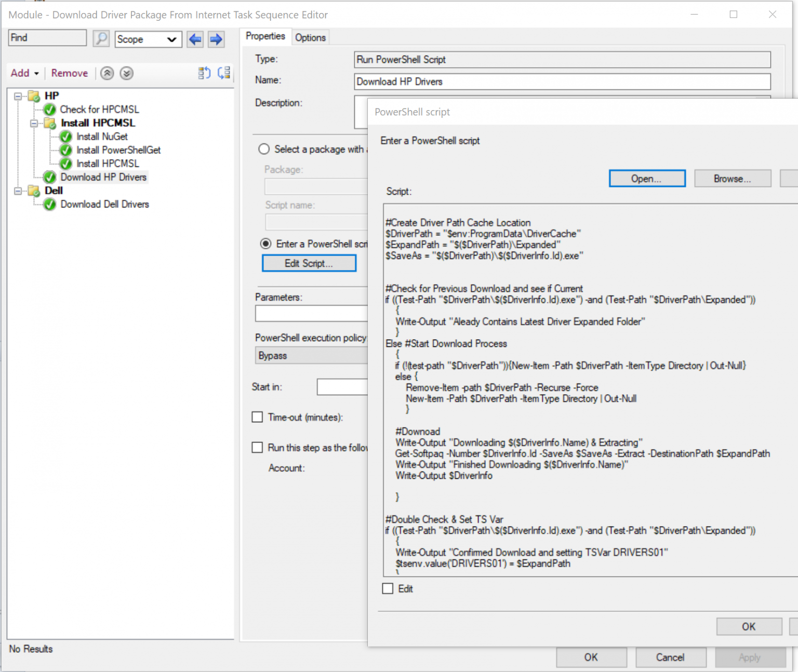Select Download Dell Drivers in the tree
Image resolution: width=798 pixels, height=672 pixels.
[104, 204]
